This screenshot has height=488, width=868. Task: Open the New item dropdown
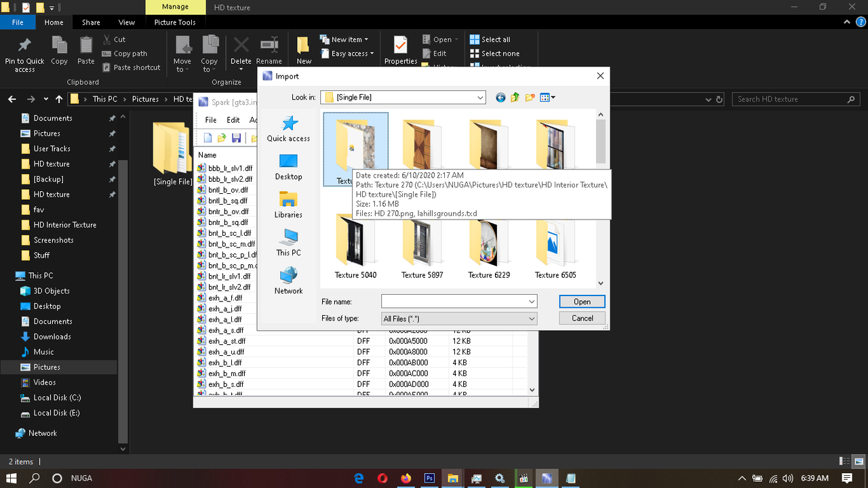(x=344, y=39)
